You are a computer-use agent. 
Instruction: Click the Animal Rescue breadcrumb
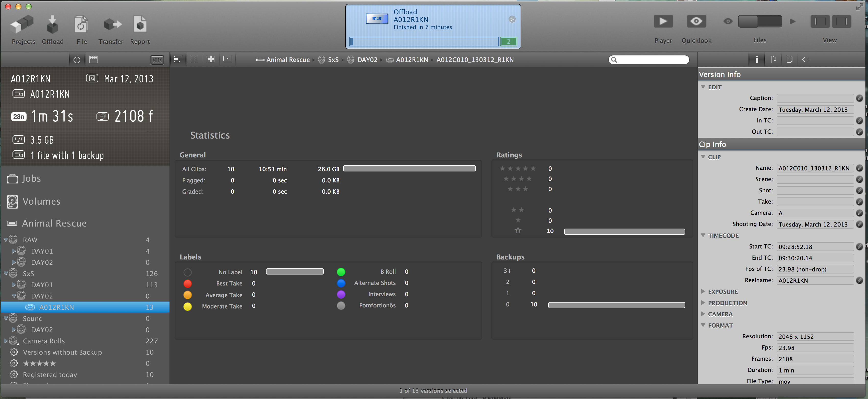287,60
